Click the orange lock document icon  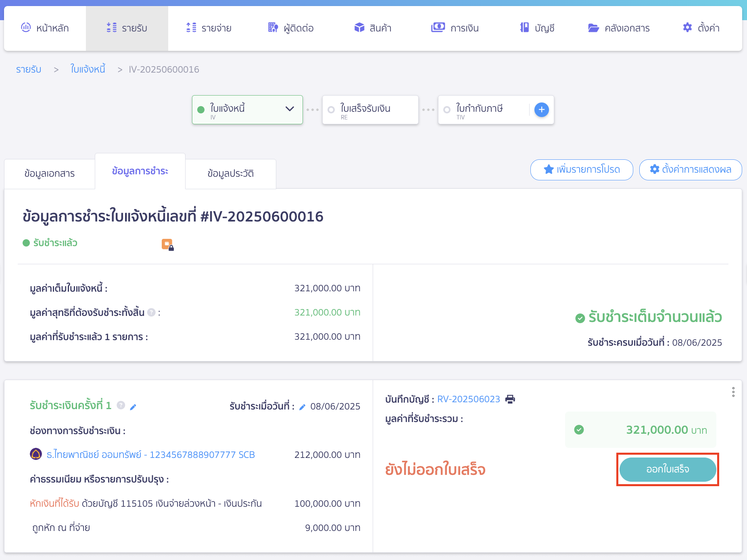coord(167,244)
